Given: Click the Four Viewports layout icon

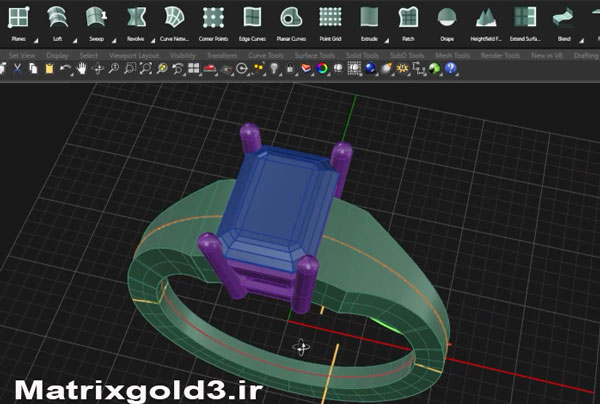Looking at the screenshot, I should (x=194, y=69).
